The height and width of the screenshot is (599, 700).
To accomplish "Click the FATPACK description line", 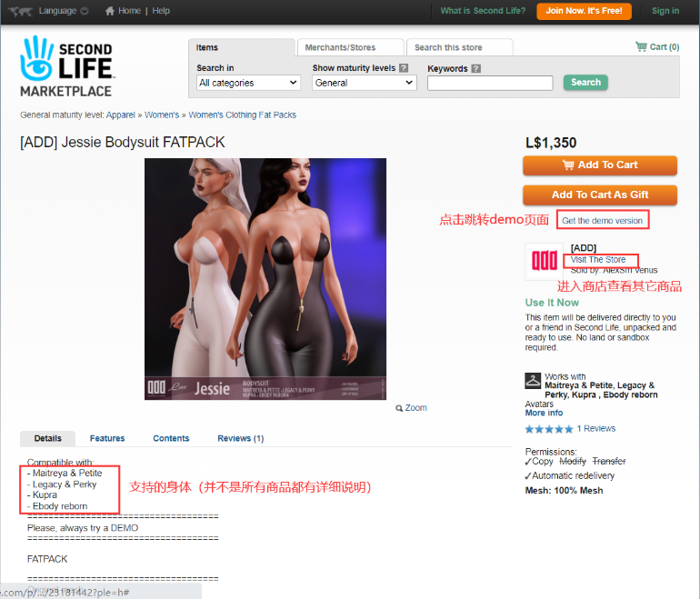I will [x=47, y=559].
